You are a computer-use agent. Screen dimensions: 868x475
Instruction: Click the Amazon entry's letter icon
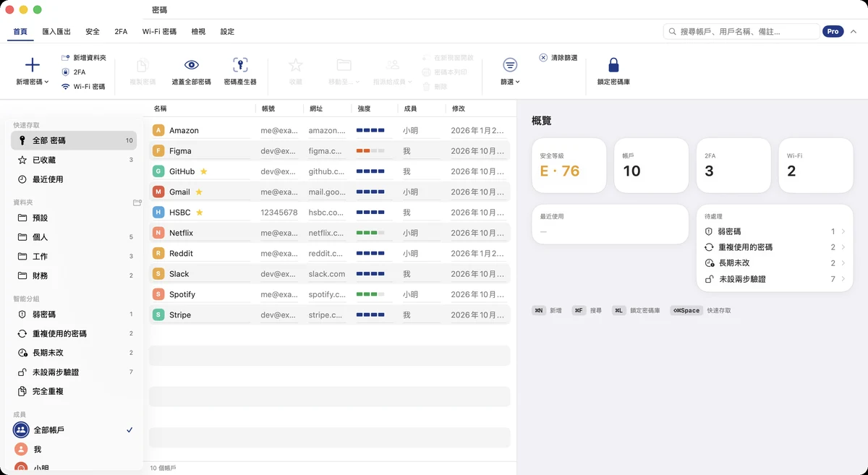158,130
